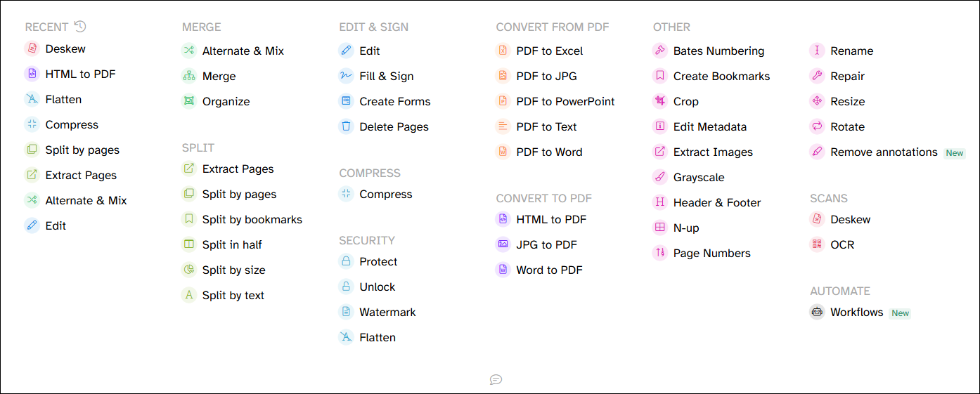This screenshot has width=980, height=394.
Task: Click the recent history clock icon
Action: point(80,27)
